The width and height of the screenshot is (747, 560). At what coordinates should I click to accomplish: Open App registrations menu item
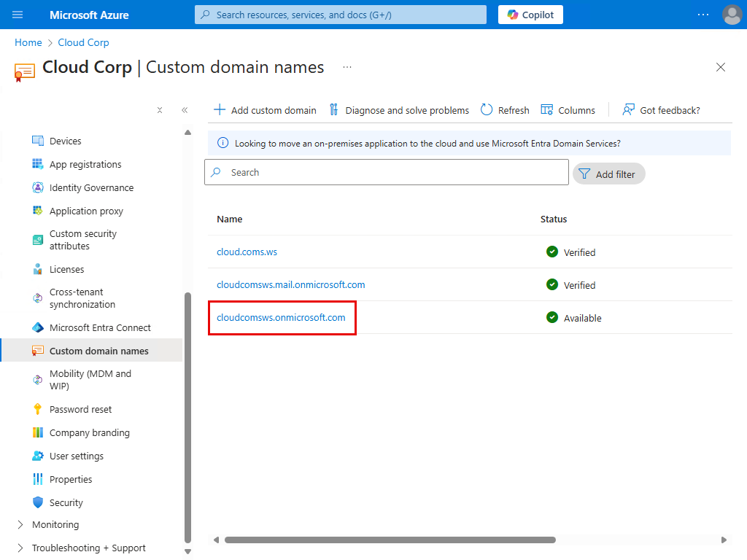click(85, 164)
